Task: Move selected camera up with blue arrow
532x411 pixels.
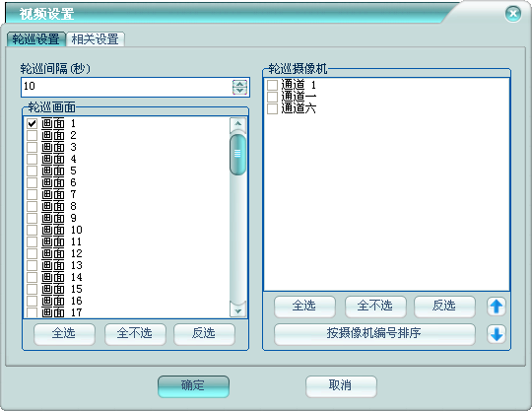Action: point(497,307)
